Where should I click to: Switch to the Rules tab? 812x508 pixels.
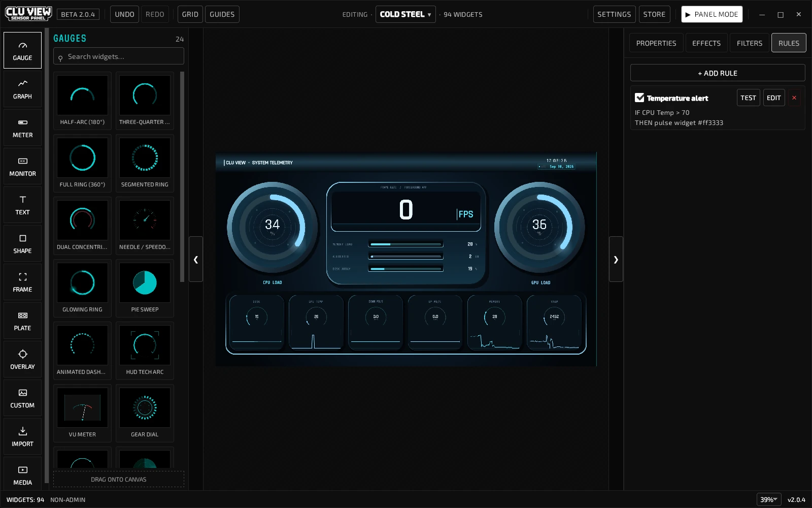coord(789,43)
